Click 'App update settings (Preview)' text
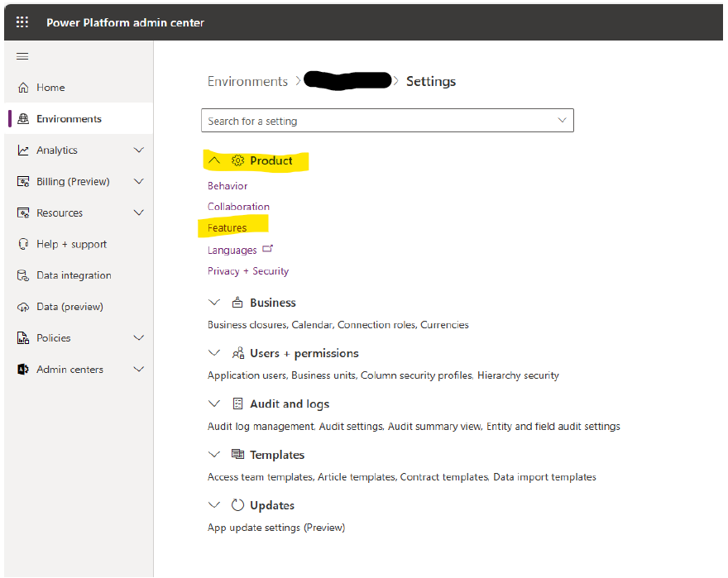Screen dimensions: 728x578 pos(276,528)
